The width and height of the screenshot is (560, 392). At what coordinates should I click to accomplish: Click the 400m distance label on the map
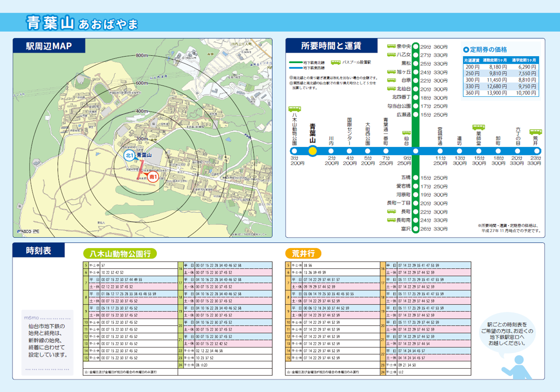coord(142,111)
